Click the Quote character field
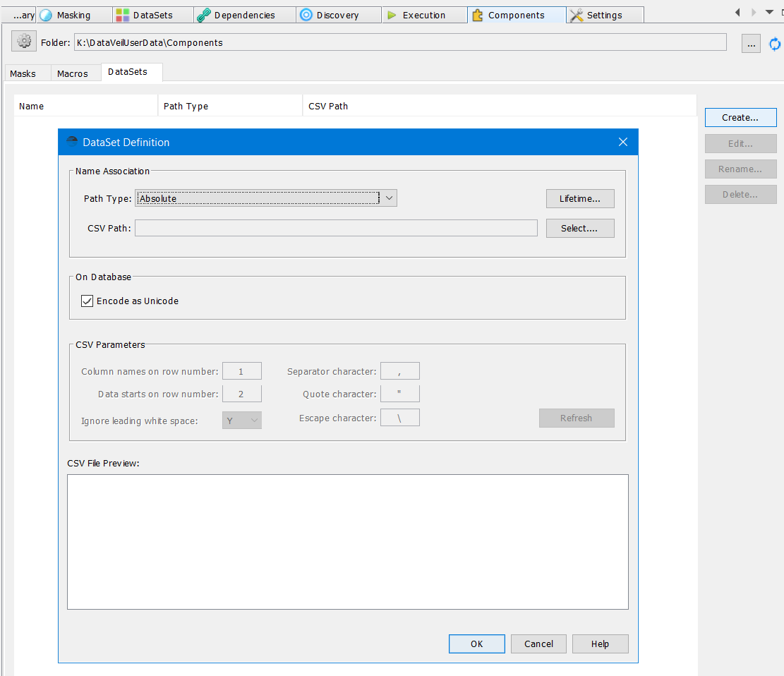This screenshot has height=676, width=784. click(400, 394)
